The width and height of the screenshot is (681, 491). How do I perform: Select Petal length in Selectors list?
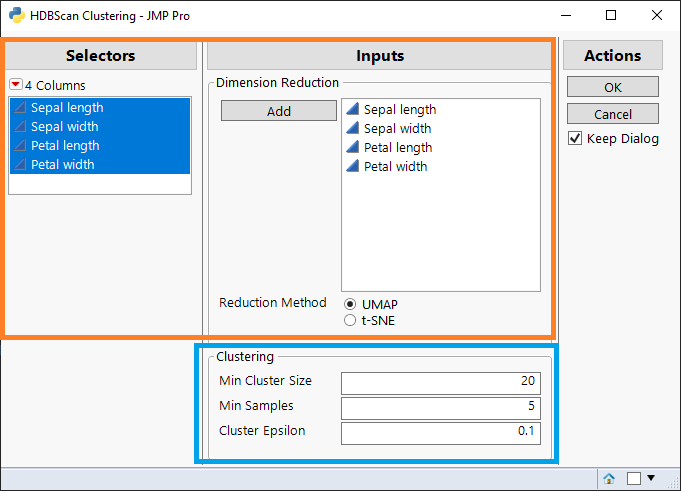[x=65, y=146]
